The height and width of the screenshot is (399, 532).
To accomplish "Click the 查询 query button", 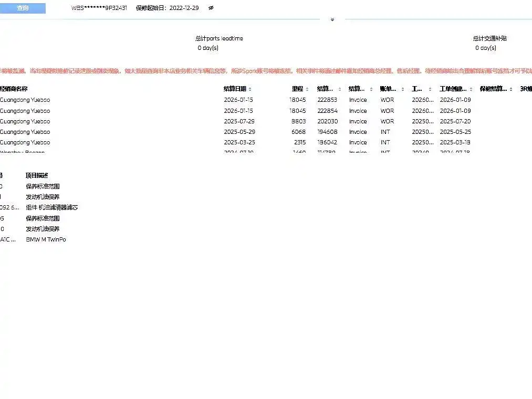I will coord(23,8).
